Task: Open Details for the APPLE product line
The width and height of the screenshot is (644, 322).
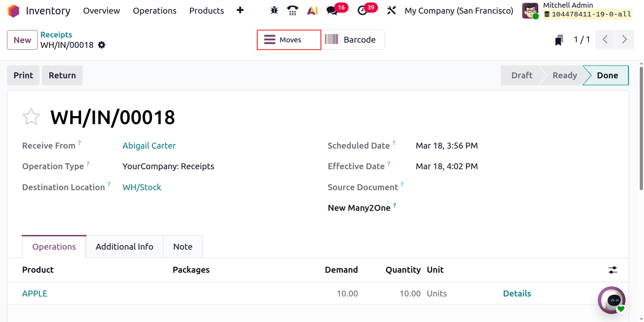Action: click(517, 293)
